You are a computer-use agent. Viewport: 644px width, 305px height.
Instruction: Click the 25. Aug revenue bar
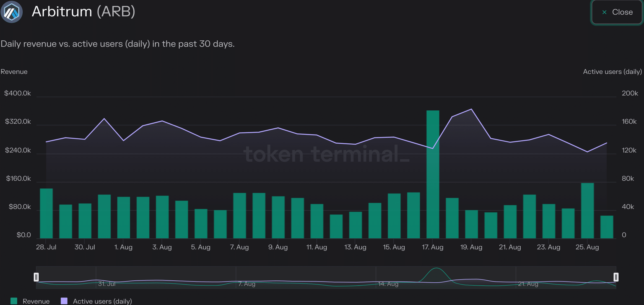587,210
